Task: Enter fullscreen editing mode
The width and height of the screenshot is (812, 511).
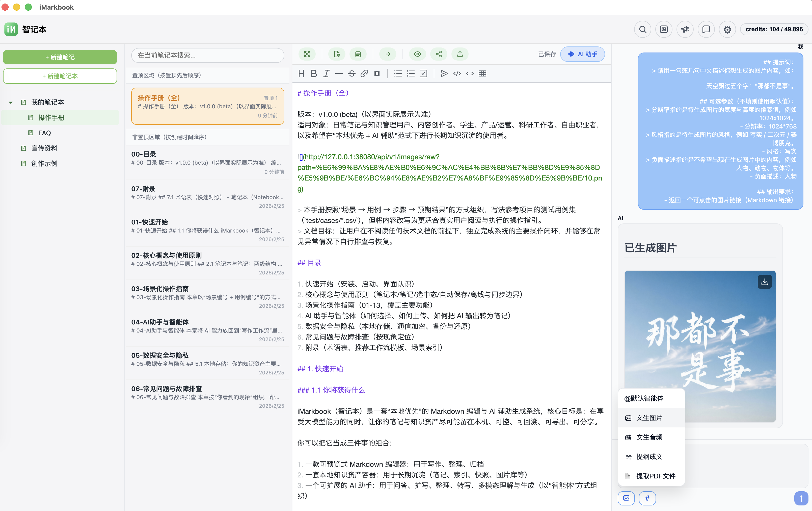Action: (x=307, y=54)
